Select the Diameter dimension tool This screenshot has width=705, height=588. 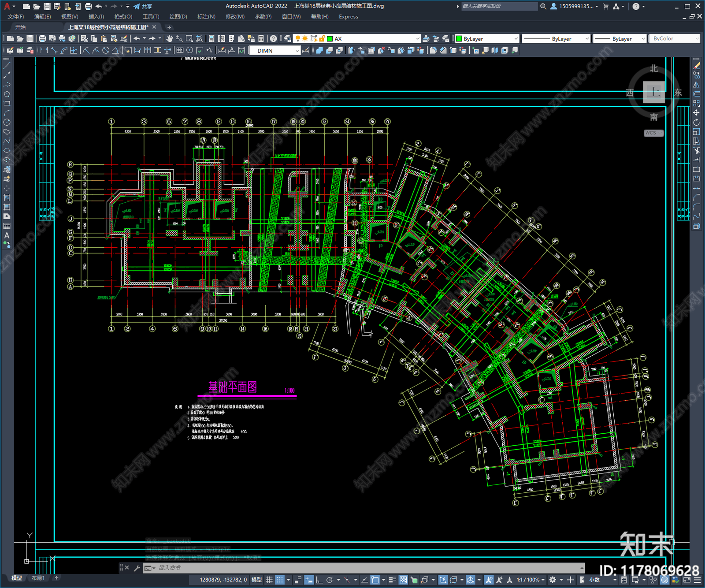[x=106, y=50]
